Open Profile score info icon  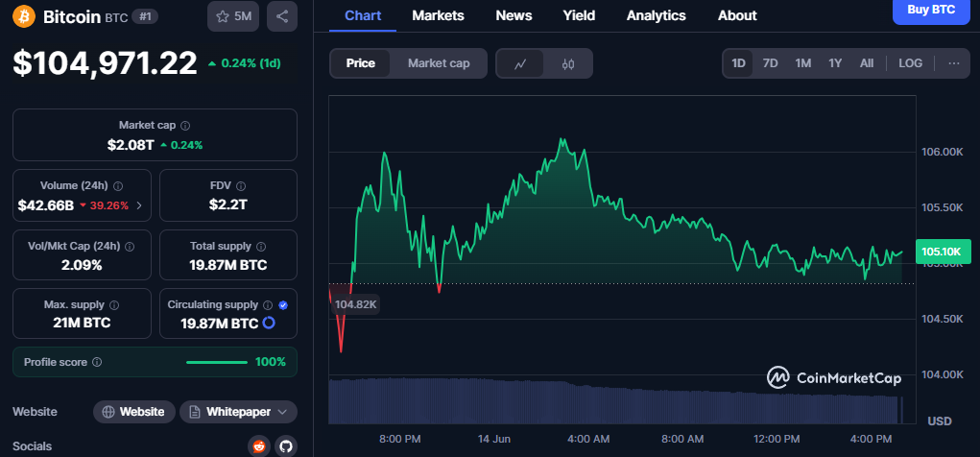(x=97, y=362)
